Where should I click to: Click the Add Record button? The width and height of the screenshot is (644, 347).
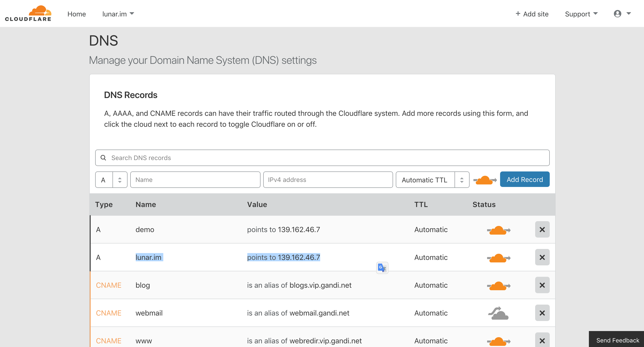click(x=525, y=179)
